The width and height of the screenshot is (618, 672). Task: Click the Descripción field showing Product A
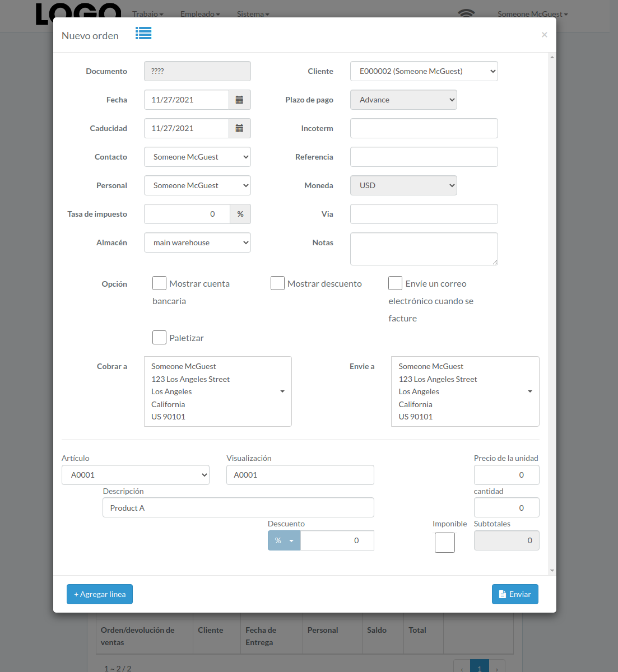(238, 507)
